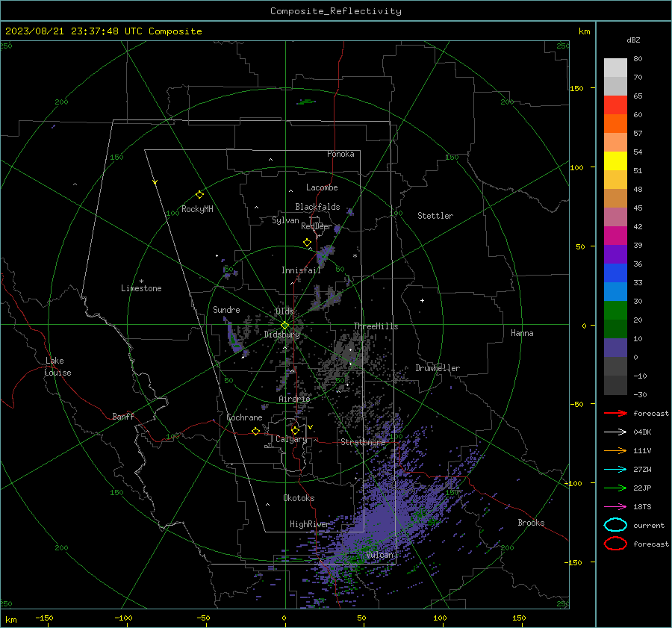Click the Strathmore label
The image size is (672, 628).
click(363, 442)
